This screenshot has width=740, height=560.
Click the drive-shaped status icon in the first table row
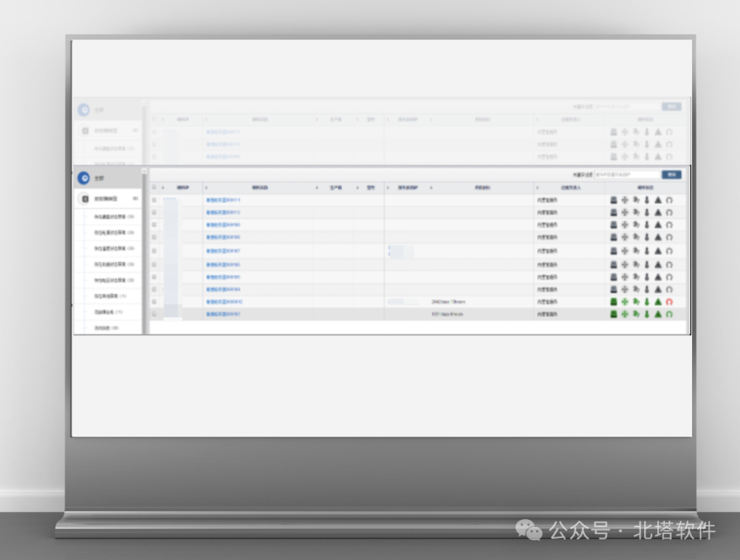(613, 200)
